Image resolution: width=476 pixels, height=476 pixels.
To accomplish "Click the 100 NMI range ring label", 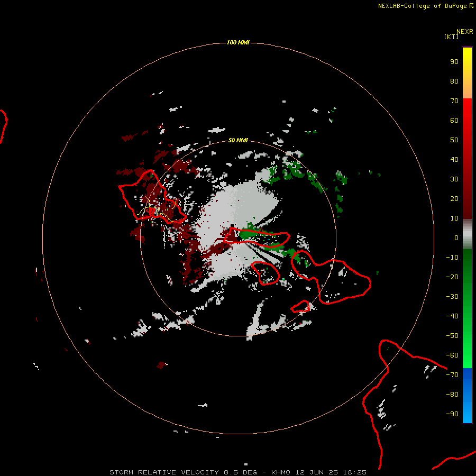I will point(238,42).
